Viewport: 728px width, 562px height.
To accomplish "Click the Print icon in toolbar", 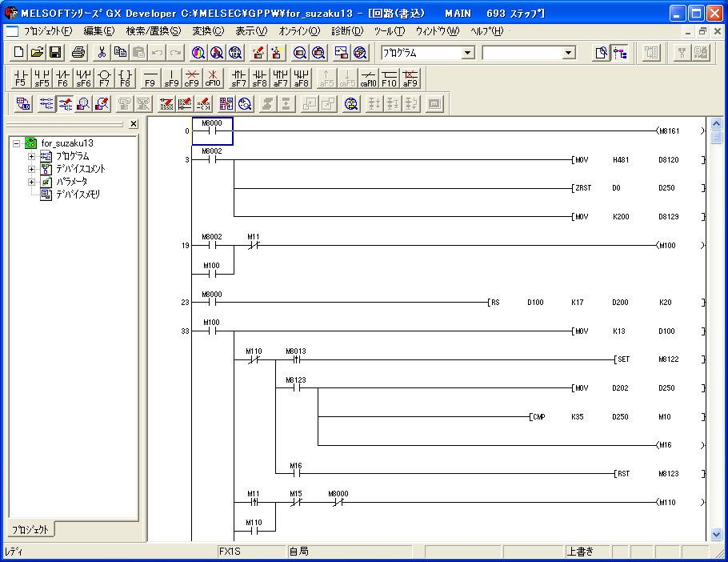I will 78,53.
